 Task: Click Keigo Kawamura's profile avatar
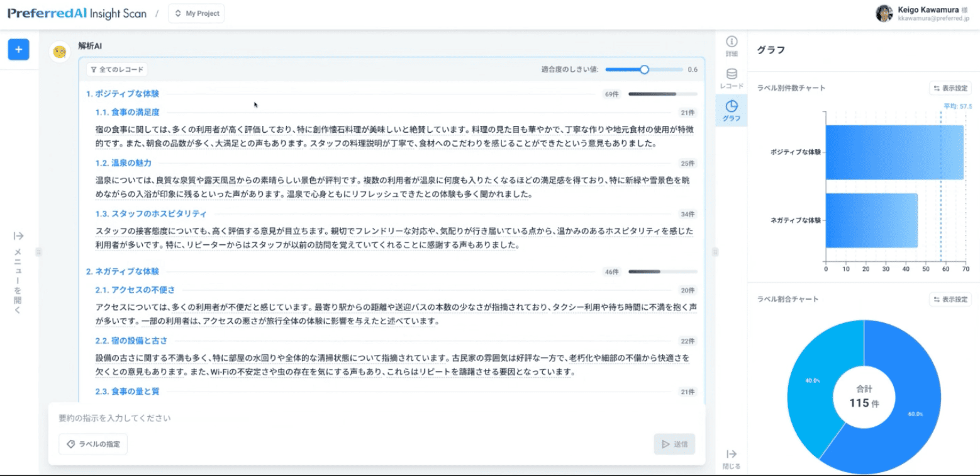tap(884, 13)
